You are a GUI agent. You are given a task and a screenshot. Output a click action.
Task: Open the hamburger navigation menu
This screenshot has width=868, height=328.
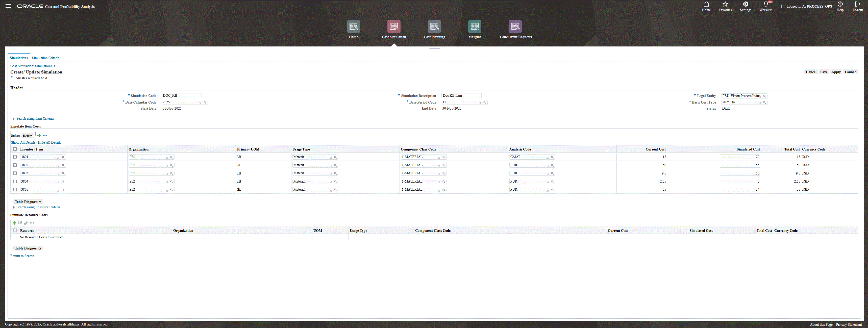point(8,6)
